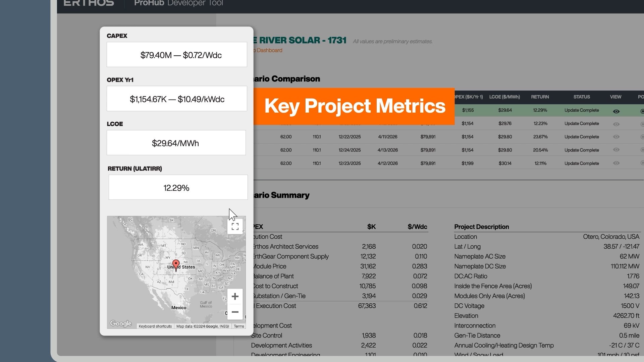Zoom out on the map
Screen dimensions: 644x362
235,312
